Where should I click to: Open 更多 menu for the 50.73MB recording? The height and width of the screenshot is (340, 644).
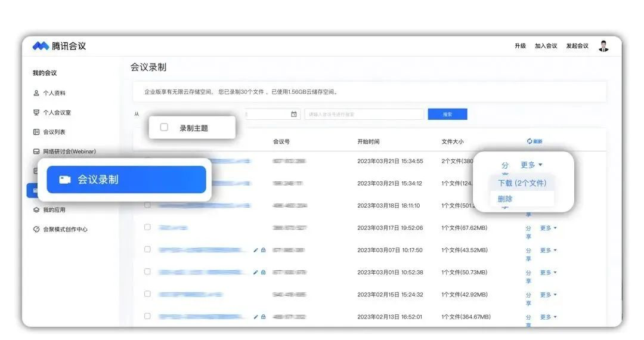pyautogui.click(x=549, y=272)
